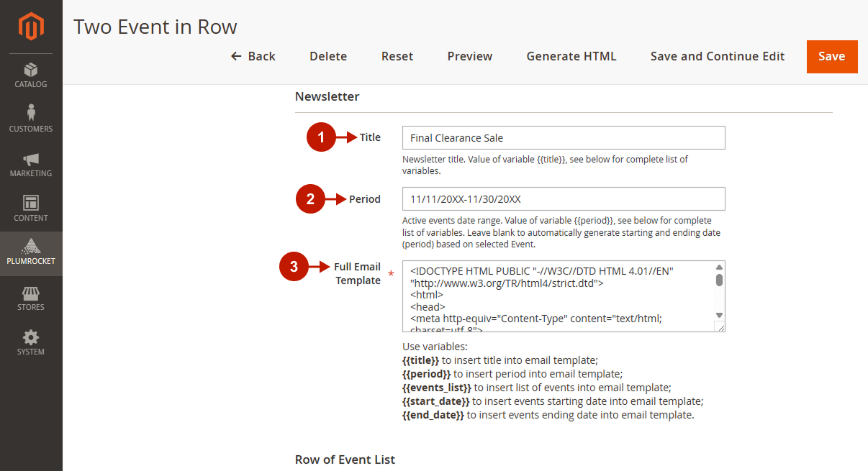Click the orange Save button

tap(832, 57)
